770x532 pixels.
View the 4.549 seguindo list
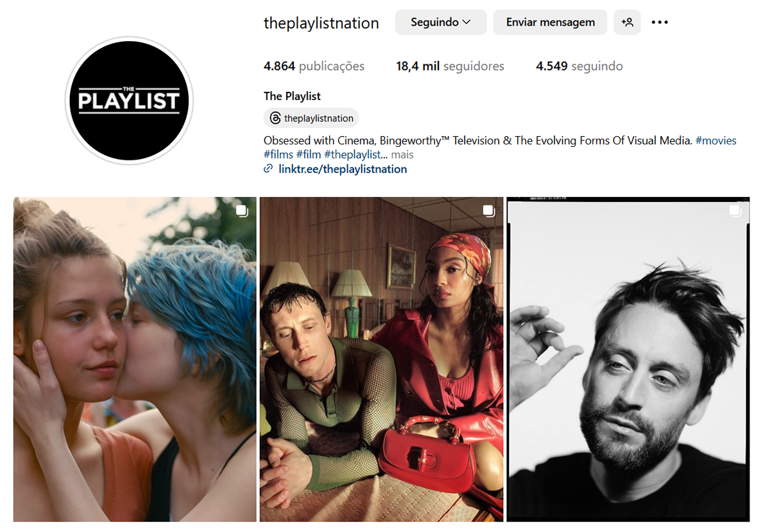click(x=579, y=66)
